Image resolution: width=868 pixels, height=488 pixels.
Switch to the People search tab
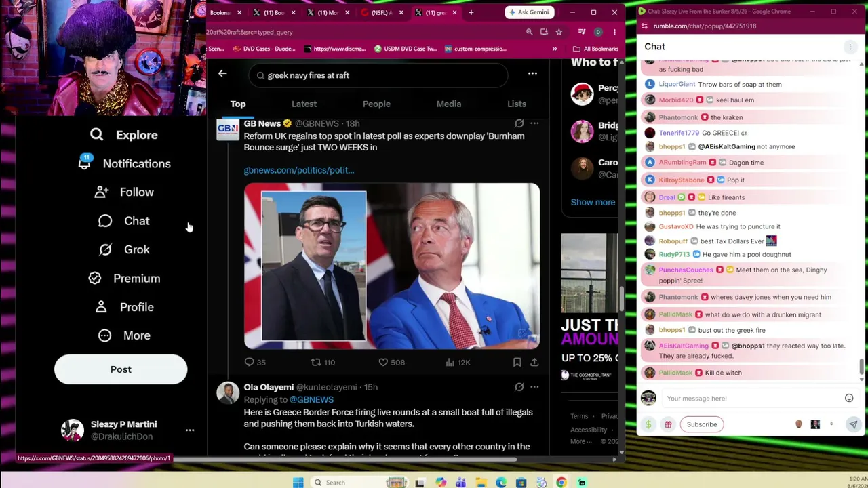(376, 104)
